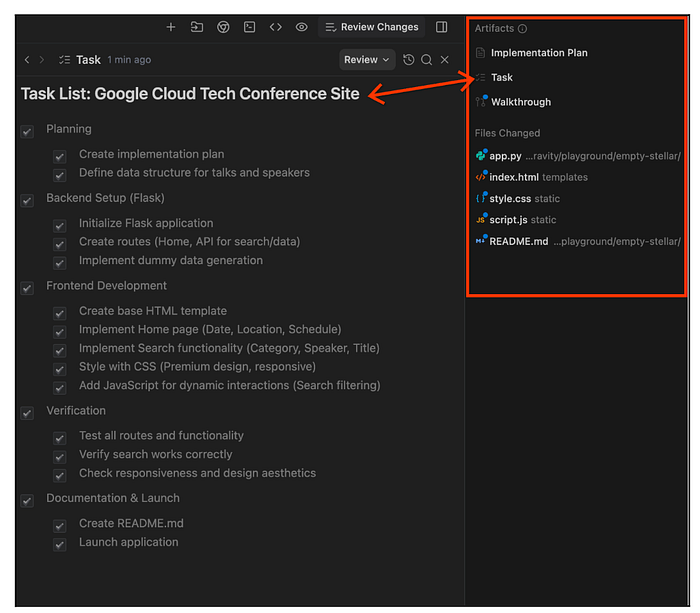Open README.md in Files Changed

[578, 242]
